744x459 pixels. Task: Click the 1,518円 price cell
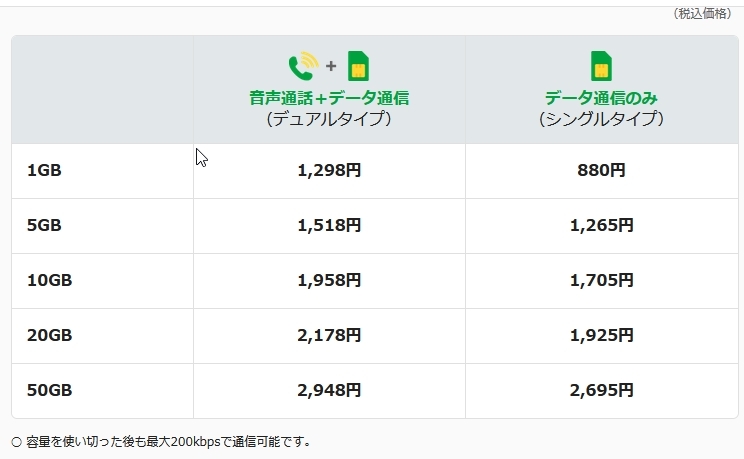pyautogui.click(x=329, y=226)
